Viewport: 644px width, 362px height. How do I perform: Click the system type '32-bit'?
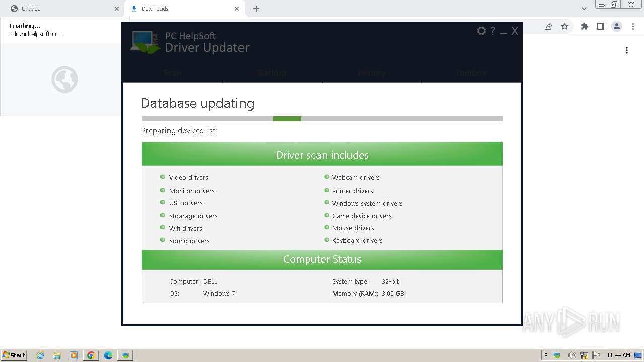tap(390, 281)
